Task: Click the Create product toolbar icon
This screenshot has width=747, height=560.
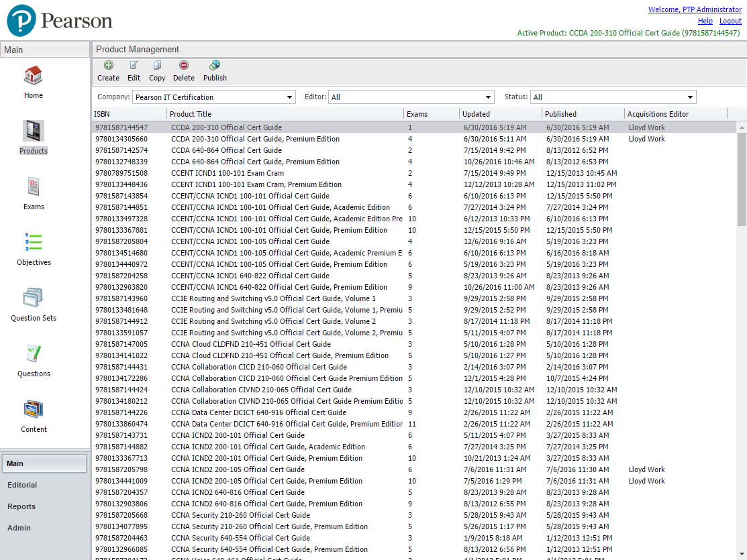Action: click(x=109, y=65)
